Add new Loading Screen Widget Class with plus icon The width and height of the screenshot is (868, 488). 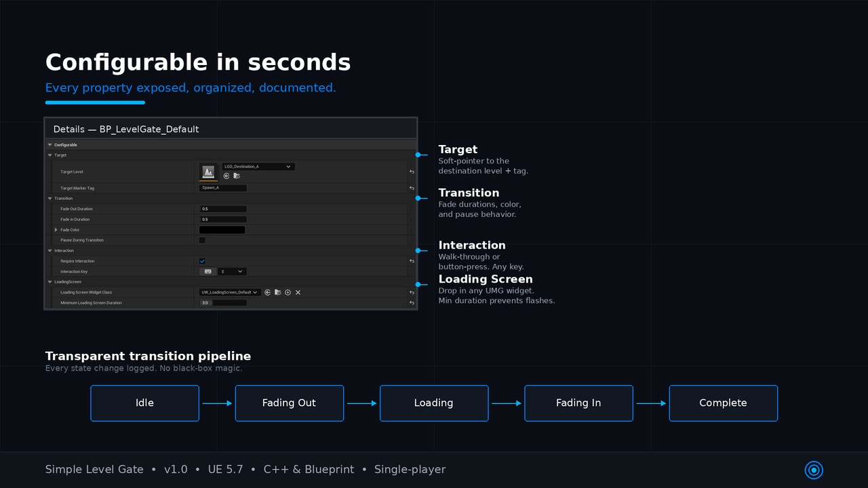[288, 293]
